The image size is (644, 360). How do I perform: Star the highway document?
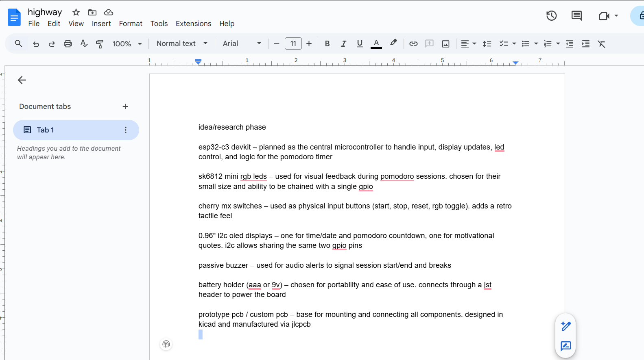[76, 12]
